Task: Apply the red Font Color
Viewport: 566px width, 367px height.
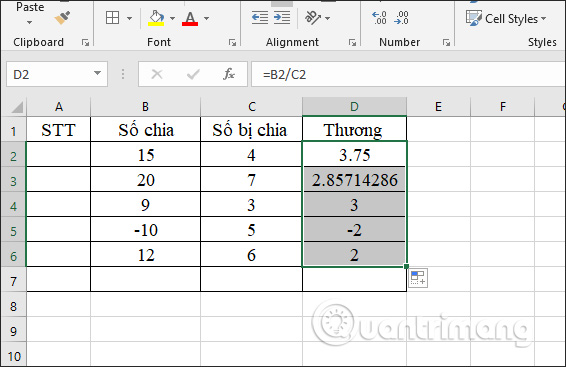Action: coord(190,18)
